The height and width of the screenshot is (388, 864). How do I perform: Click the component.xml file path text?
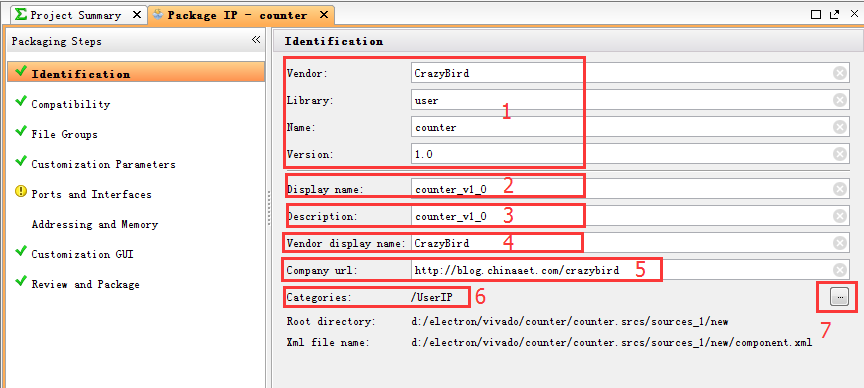[x=612, y=343]
